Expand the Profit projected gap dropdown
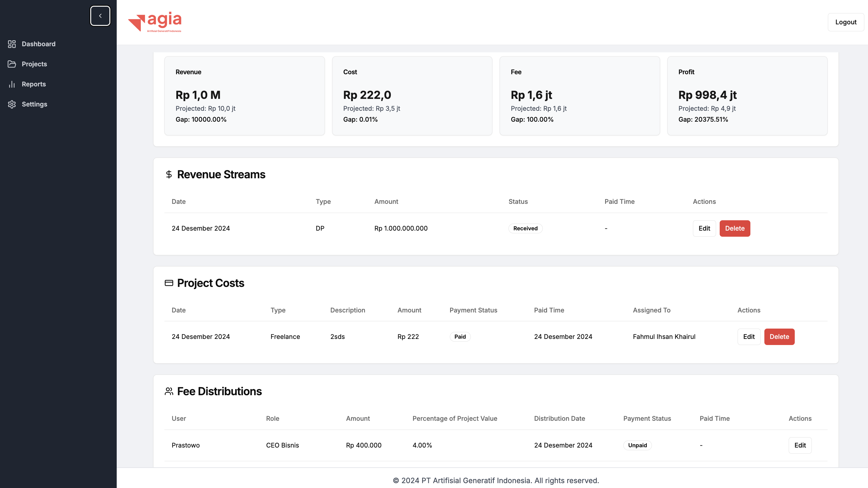The height and width of the screenshot is (488, 868). 704,119
